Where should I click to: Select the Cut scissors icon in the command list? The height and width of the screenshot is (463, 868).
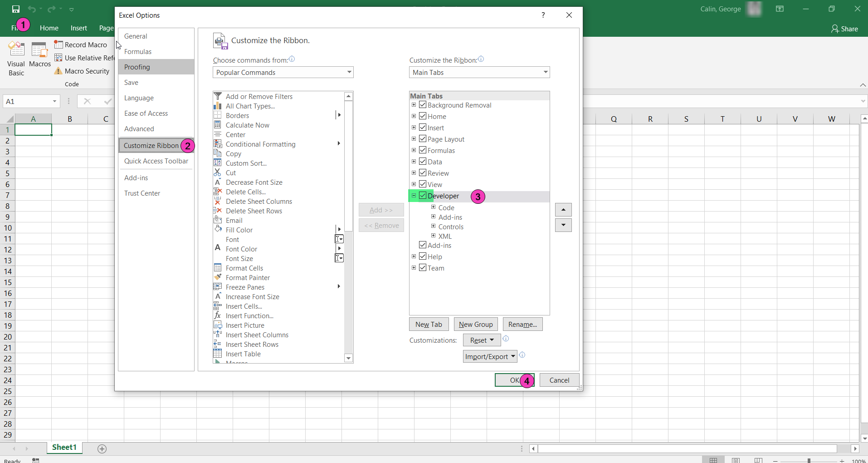218,172
